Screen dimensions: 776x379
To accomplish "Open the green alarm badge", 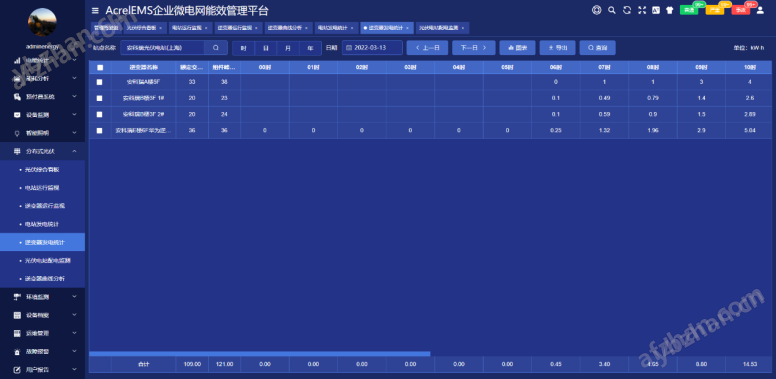I will 689,10.
